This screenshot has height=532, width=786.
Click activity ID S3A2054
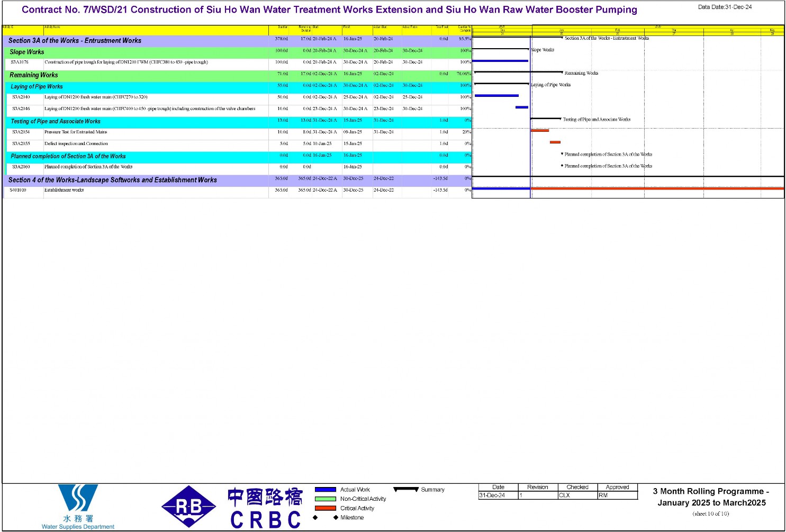(21, 132)
